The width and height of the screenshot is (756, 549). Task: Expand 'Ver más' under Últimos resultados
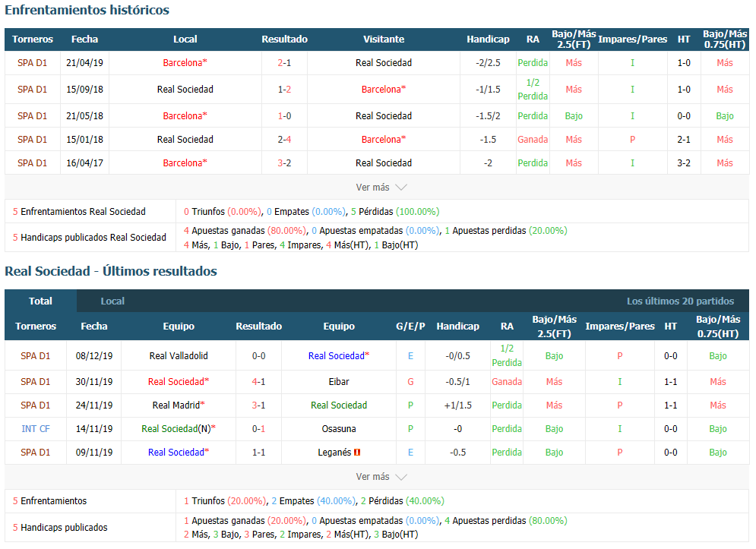pos(381,477)
